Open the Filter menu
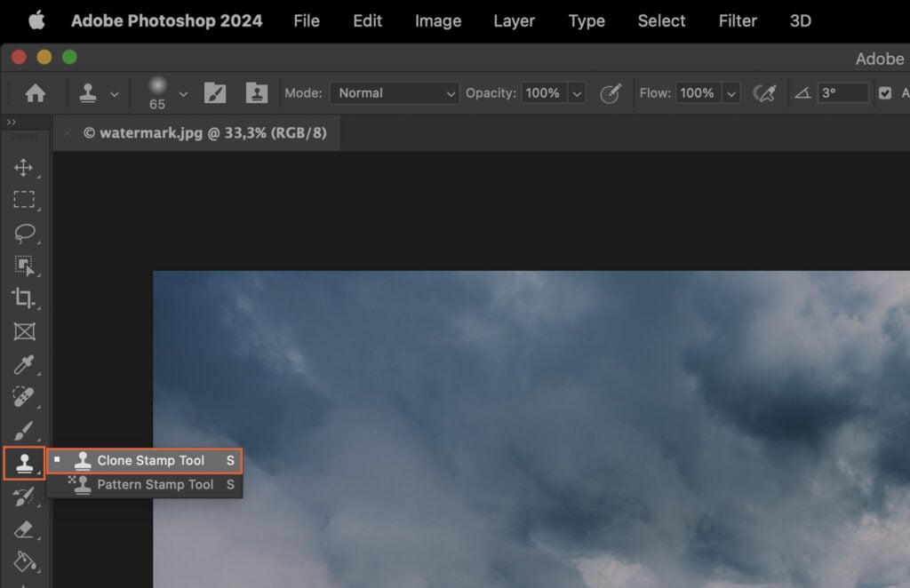The image size is (910, 588). click(x=737, y=20)
